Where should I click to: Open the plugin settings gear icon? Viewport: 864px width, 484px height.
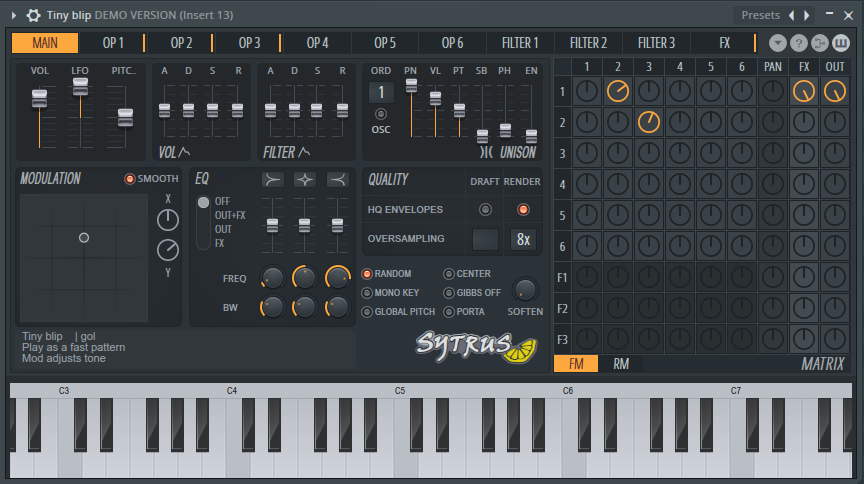point(33,15)
